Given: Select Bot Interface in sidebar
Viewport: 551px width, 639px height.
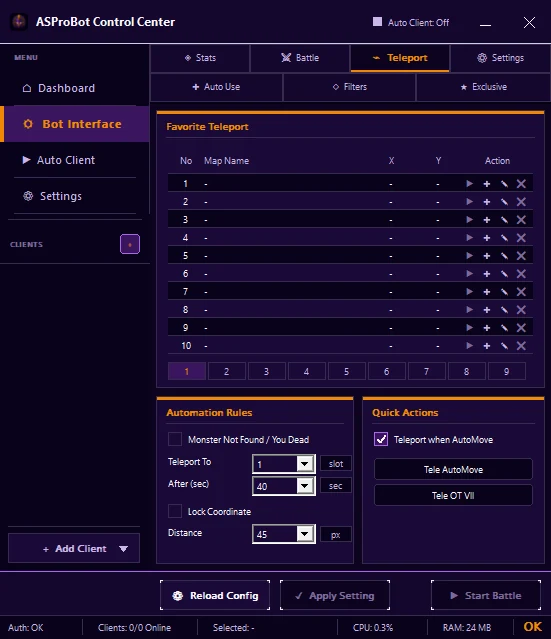Looking at the screenshot, I should pyautogui.click(x=76, y=124).
